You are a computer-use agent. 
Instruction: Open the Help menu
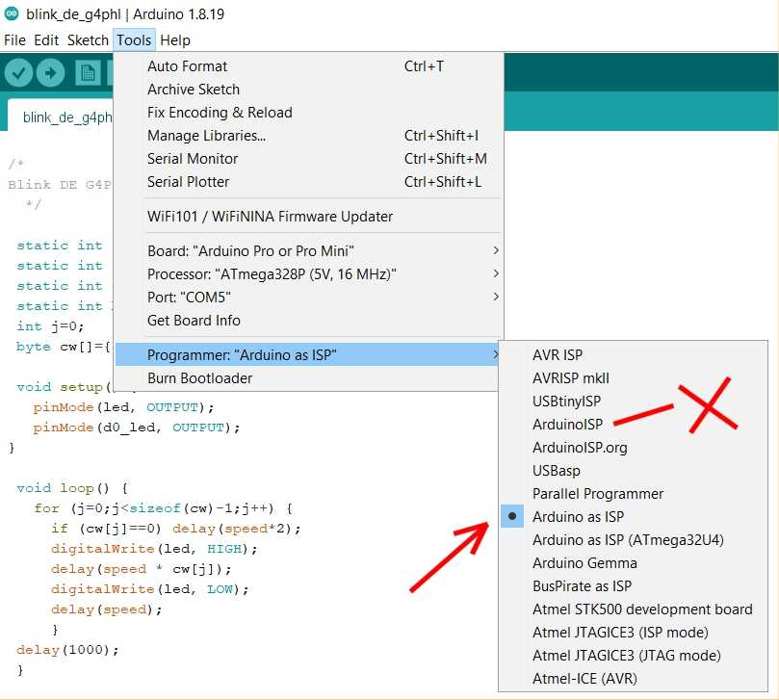pos(175,40)
